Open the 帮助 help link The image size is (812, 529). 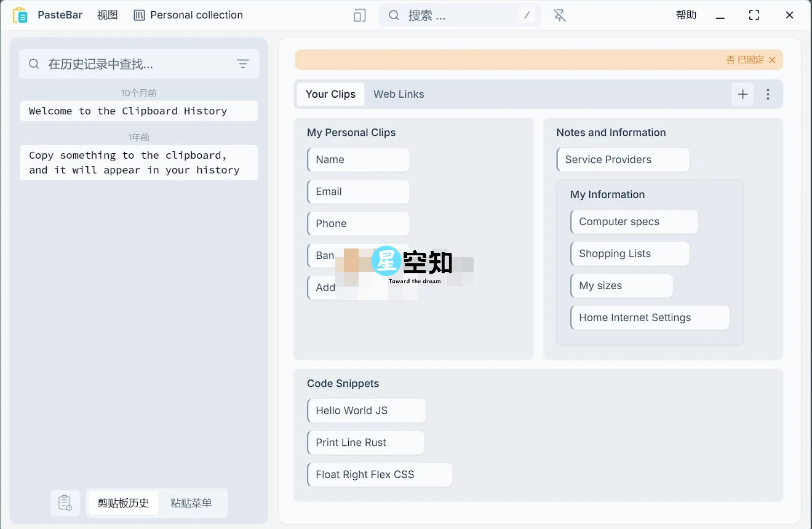pos(686,15)
